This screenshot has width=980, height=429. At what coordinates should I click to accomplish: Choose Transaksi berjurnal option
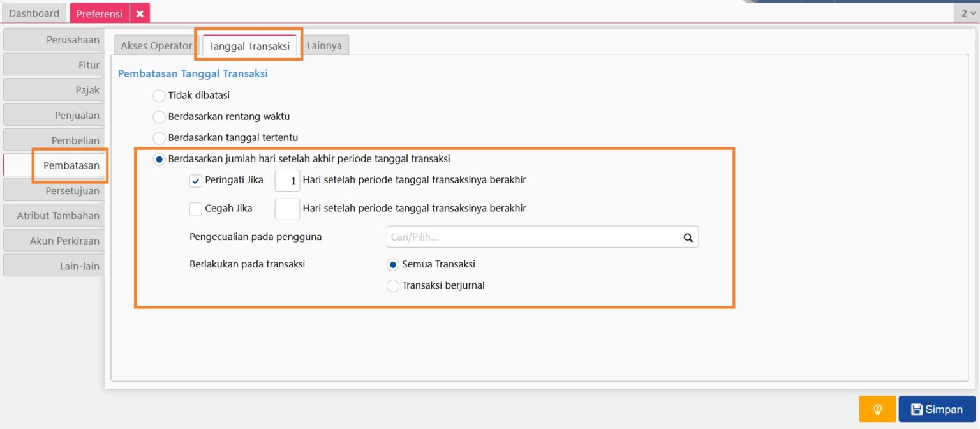click(392, 285)
